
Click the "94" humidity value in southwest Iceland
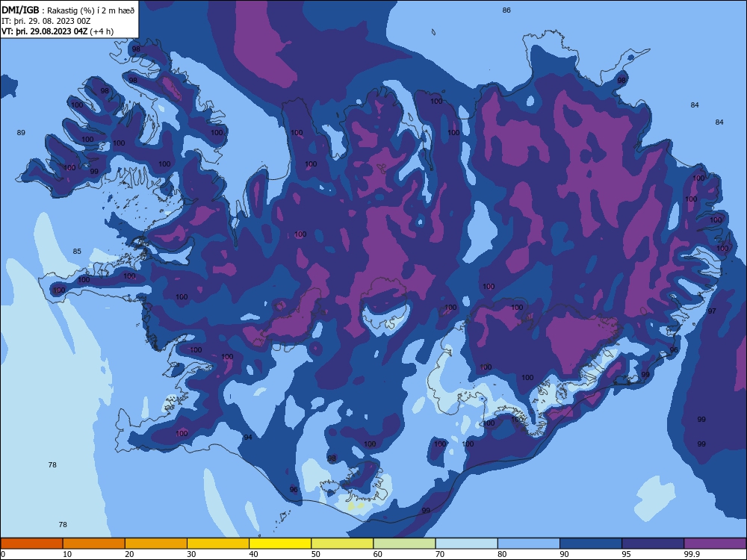pyautogui.click(x=248, y=437)
